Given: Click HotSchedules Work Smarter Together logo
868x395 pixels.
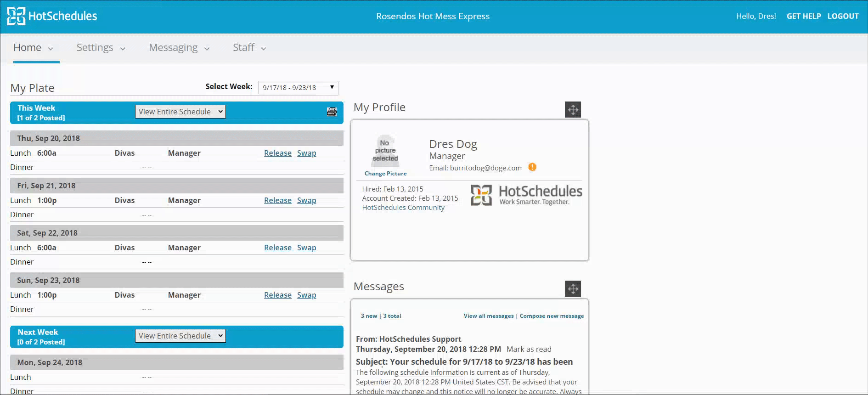Looking at the screenshot, I should point(526,195).
